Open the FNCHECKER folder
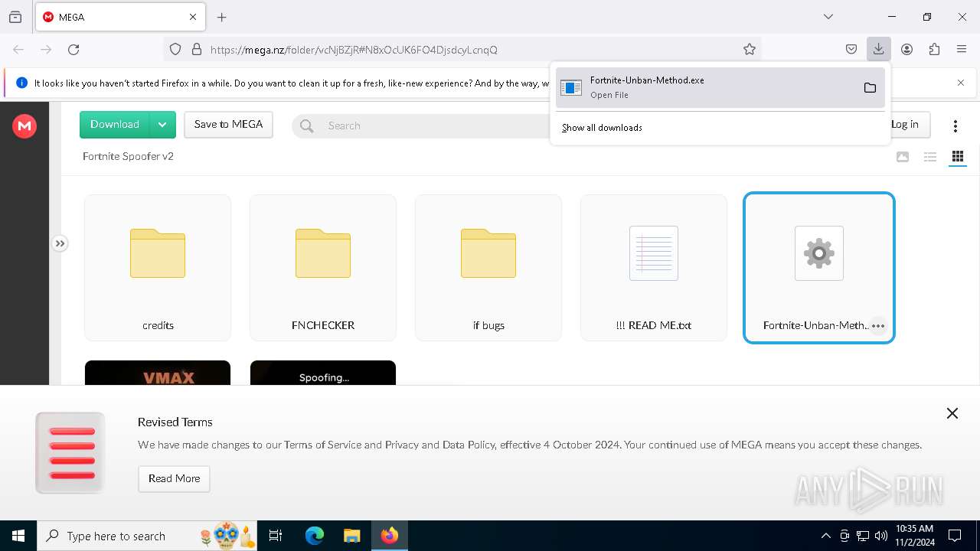 pyautogui.click(x=323, y=268)
